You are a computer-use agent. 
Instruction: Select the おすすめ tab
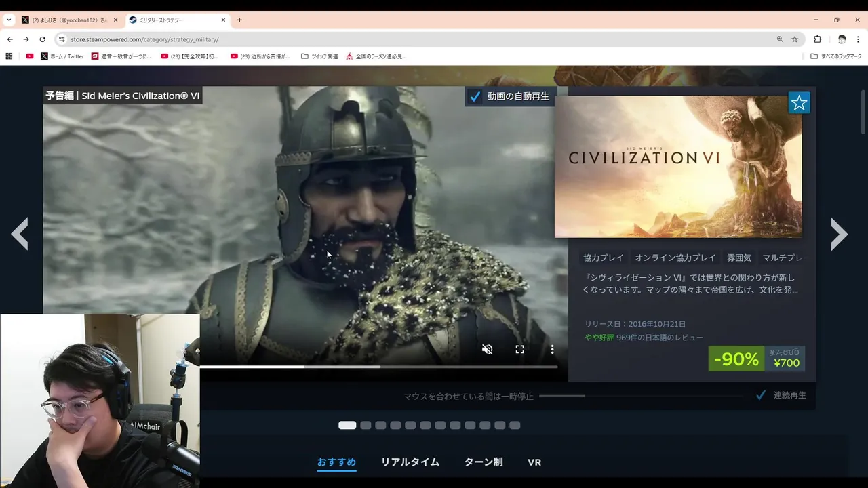click(336, 462)
